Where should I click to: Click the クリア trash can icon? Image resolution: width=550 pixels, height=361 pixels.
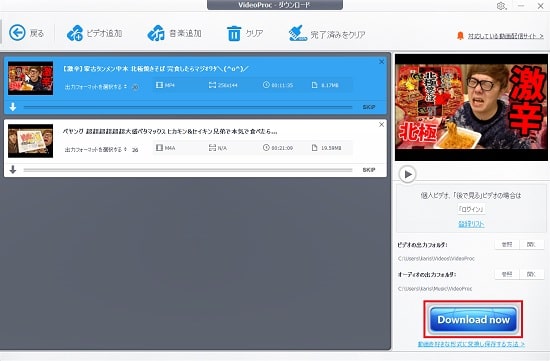point(234,34)
